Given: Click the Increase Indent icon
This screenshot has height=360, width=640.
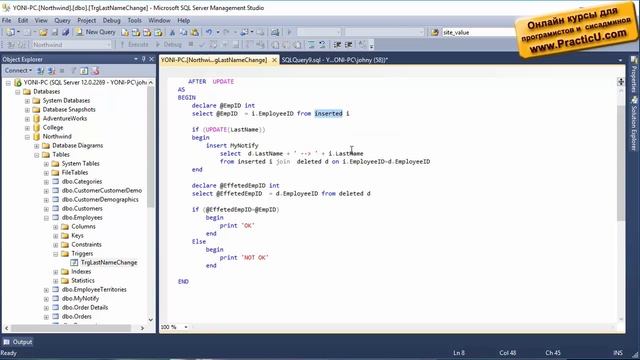Looking at the screenshot, I should (349, 44).
